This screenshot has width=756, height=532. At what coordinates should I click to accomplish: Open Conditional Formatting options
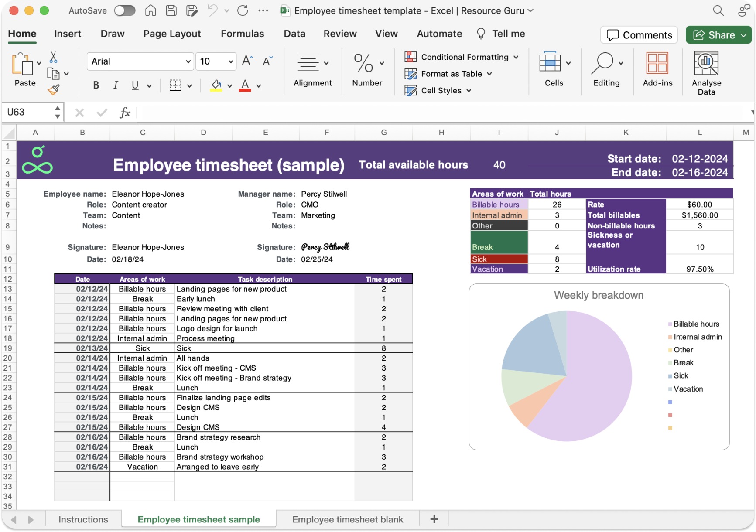(x=462, y=57)
